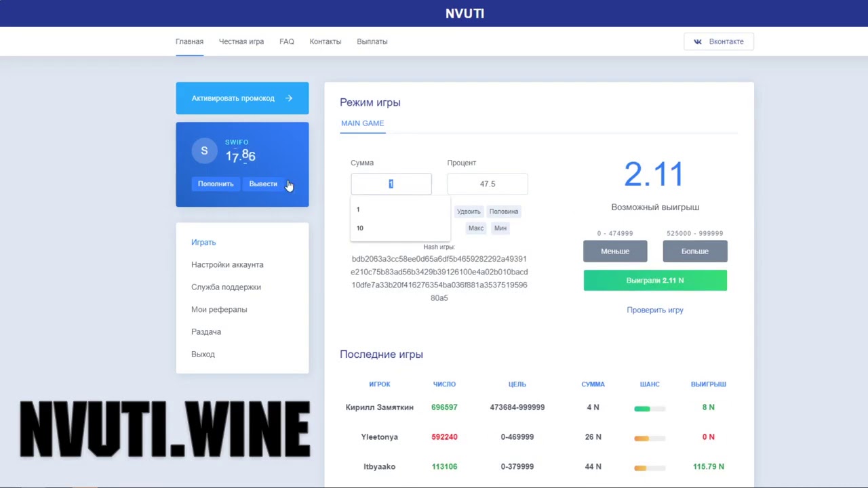
Task: Click the range label 0 - 474999
Action: 615,233
